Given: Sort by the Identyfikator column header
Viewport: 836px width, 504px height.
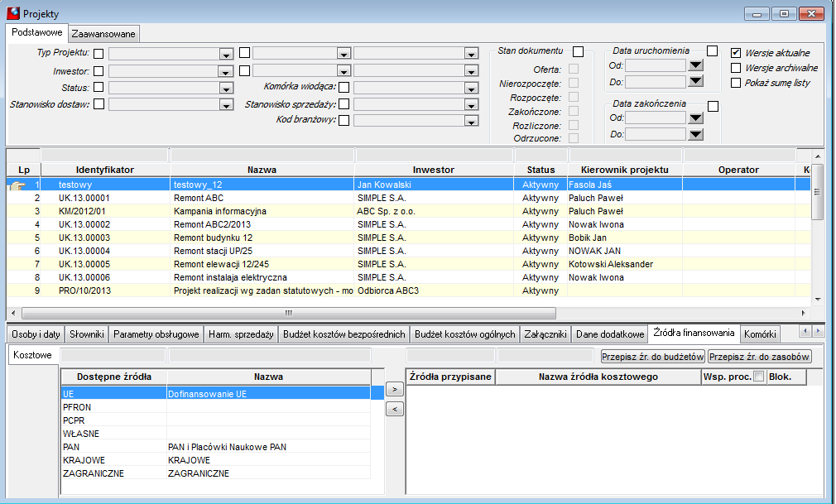Looking at the screenshot, I should [105, 170].
